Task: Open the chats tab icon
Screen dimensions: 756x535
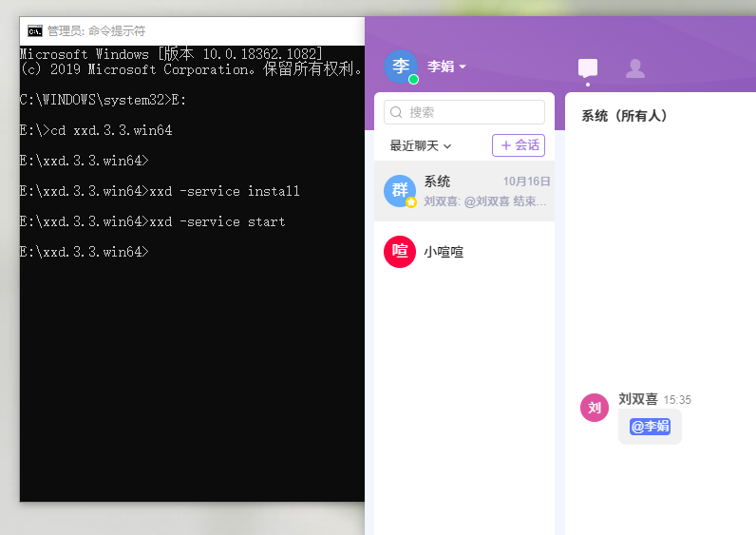Action: (x=588, y=67)
